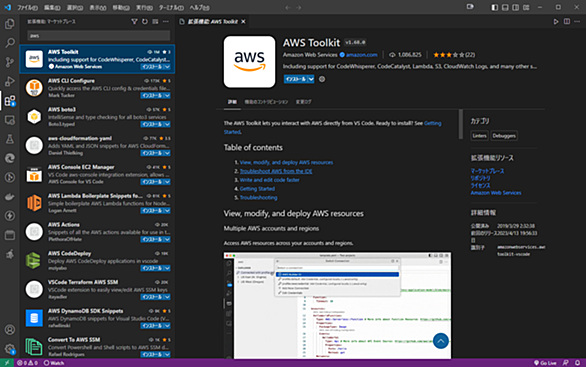The height and width of the screenshot is (367, 586).
Task: Expand install dropdown for VSCode Terraform AWS SSM
Action: 167,297
